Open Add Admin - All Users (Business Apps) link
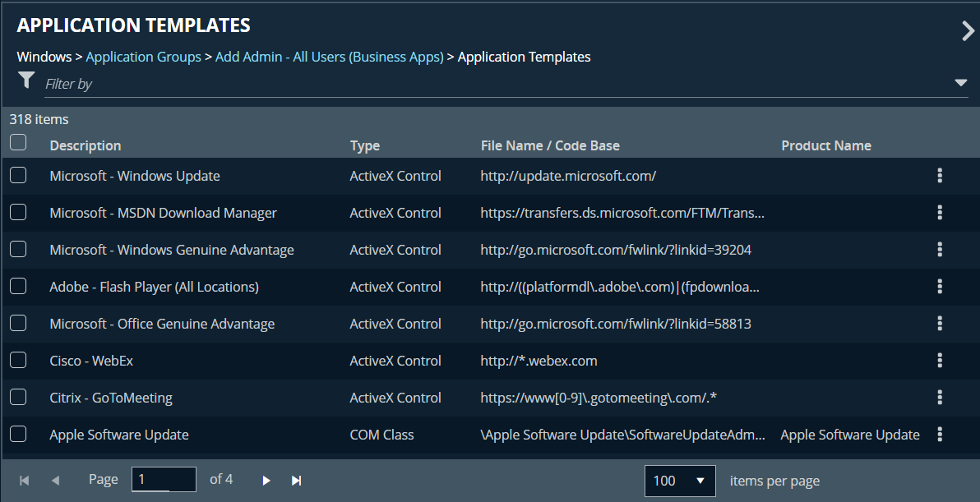 (329, 57)
